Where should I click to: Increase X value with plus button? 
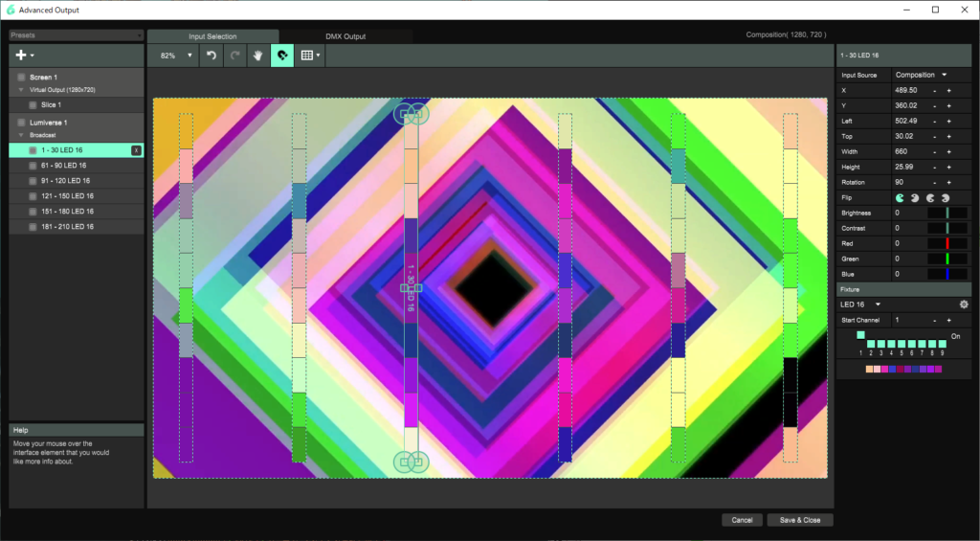tap(948, 91)
